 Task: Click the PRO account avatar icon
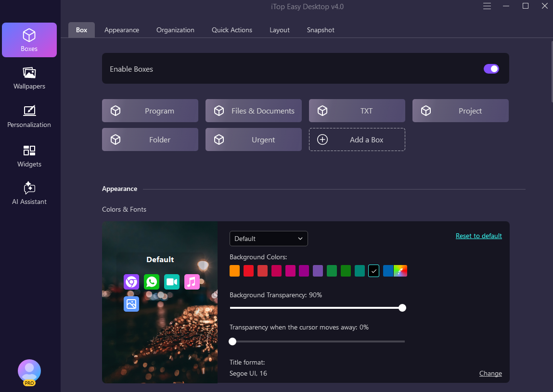(x=29, y=370)
